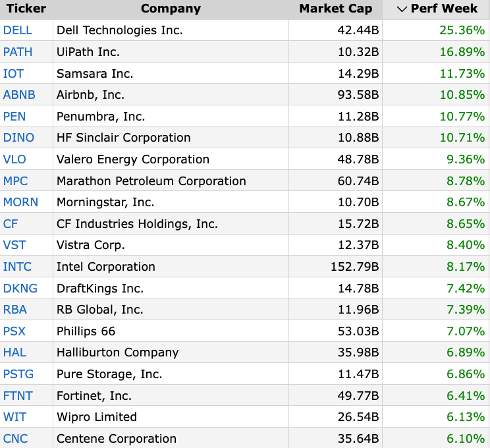490x448 pixels.
Task: Click the IOT ticker symbol
Action: [x=13, y=74]
